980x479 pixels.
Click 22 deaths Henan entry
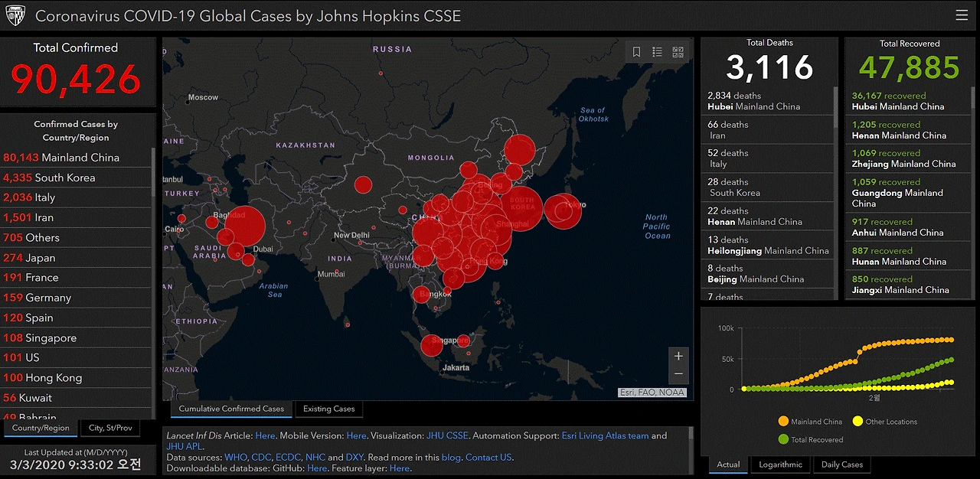[x=767, y=217]
